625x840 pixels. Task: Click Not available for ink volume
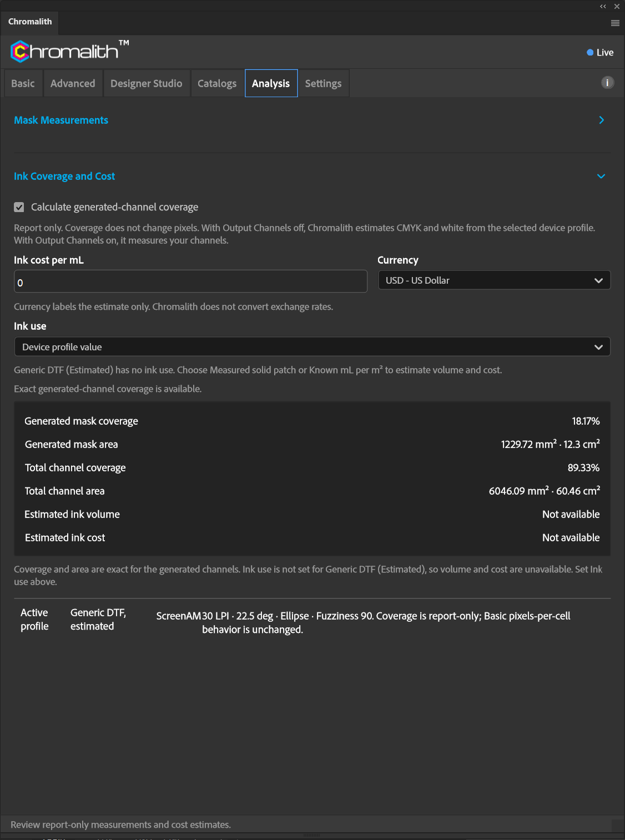click(571, 515)
